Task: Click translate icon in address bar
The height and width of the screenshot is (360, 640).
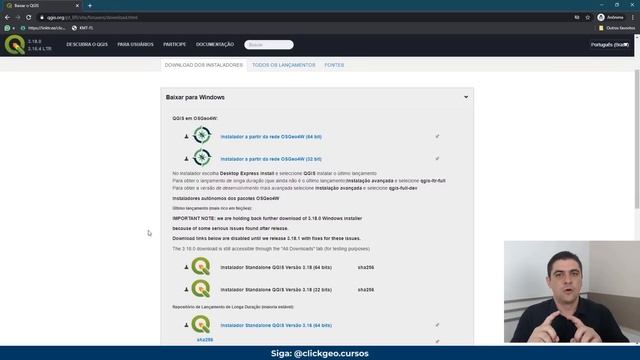Action: [x=577, y=18]
